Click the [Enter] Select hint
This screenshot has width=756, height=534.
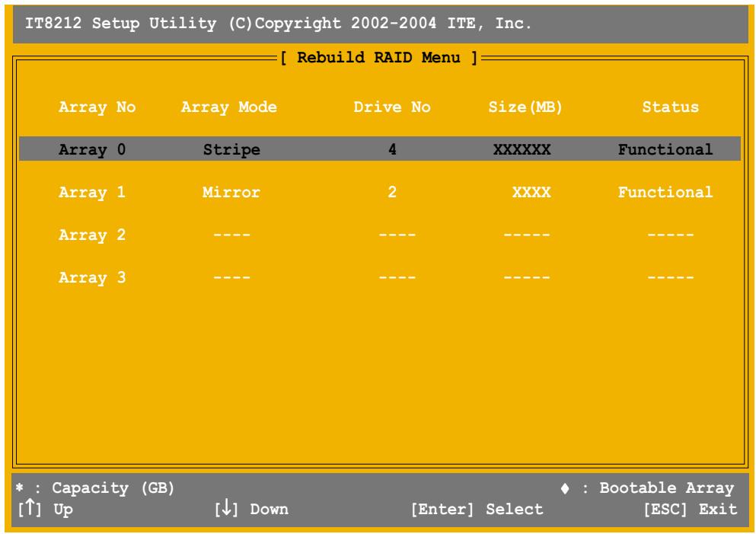point(477,509)
